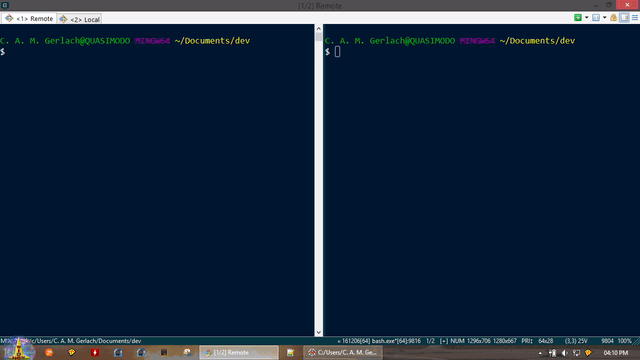Screen dimensions: 640x360
Task: Select C:/Users/C. A. M. Ge... taskbar button
Action: (x=343, y=352)
